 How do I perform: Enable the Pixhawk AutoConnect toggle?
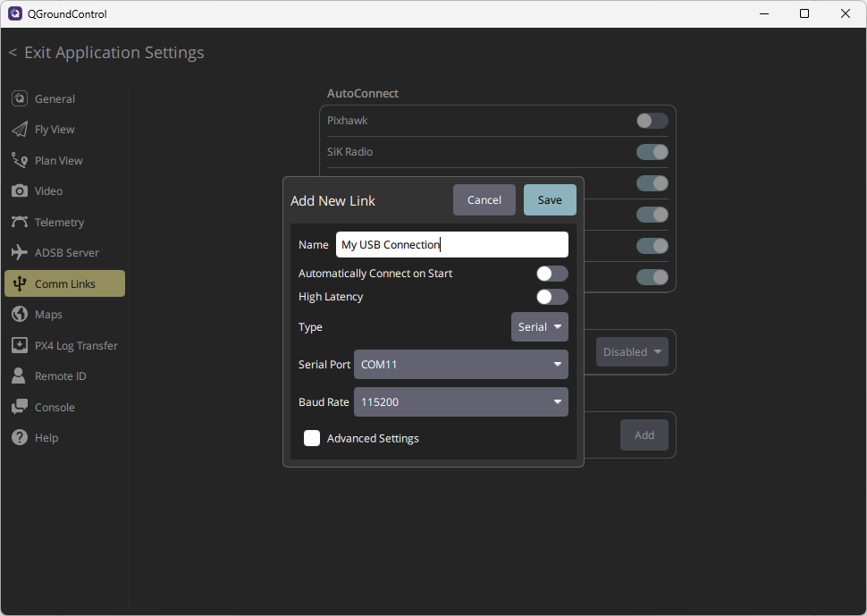point(652,121)
